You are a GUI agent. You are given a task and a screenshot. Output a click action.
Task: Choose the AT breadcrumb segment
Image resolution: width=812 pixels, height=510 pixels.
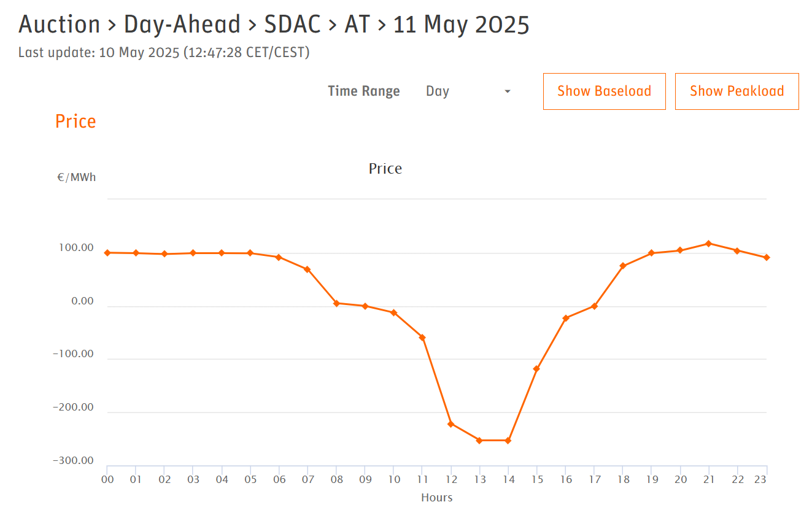coord(357,25)
